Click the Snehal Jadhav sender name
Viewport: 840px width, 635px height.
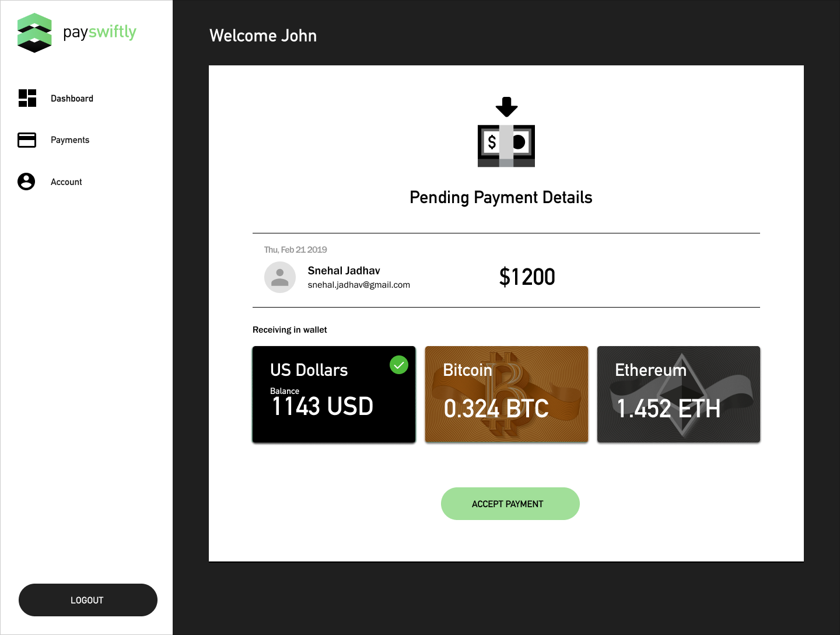coord(344,271)
